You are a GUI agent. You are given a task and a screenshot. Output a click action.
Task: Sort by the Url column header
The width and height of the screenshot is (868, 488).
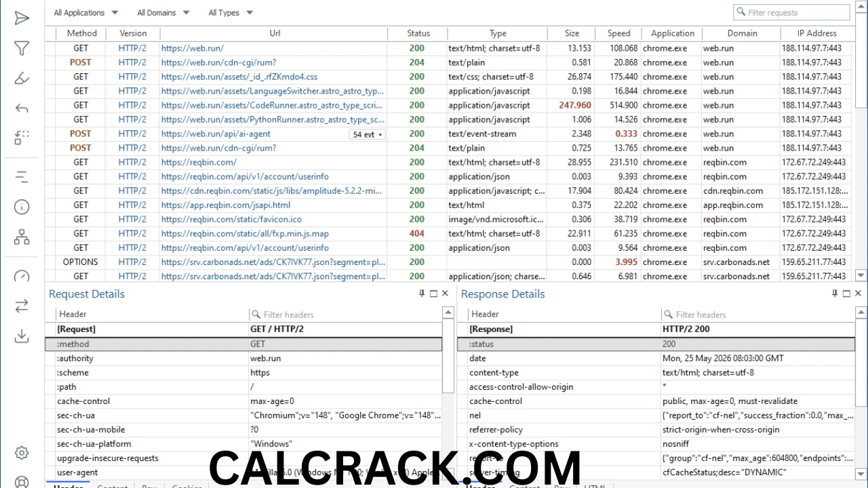(x=275, y=33)
